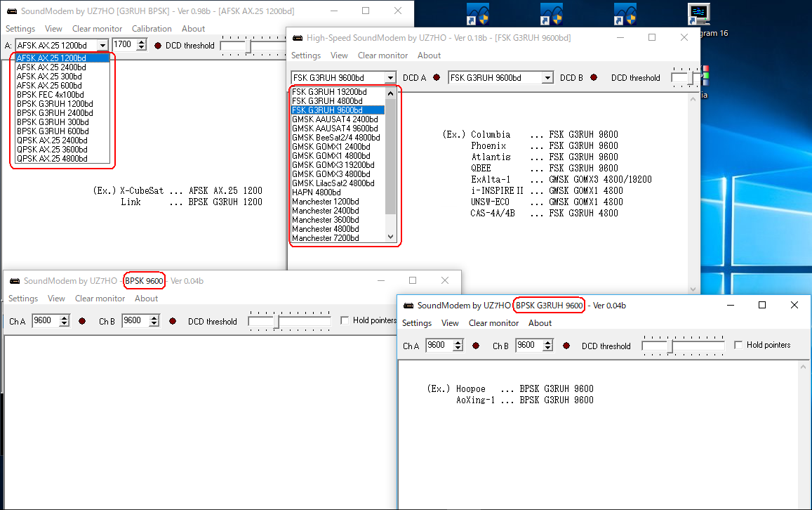The width and height of the screenshot is (812, 510).
Task: Click the DCD threshold slider in the BPSK G3RUH 9600 window
Action: coord(684,346)
